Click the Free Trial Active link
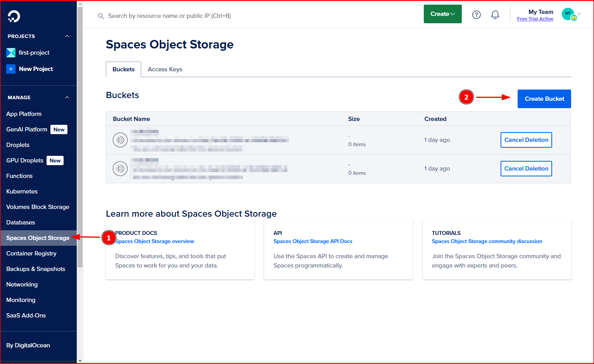The width and height of the screenshot is (594, 364). pos(535,19)
